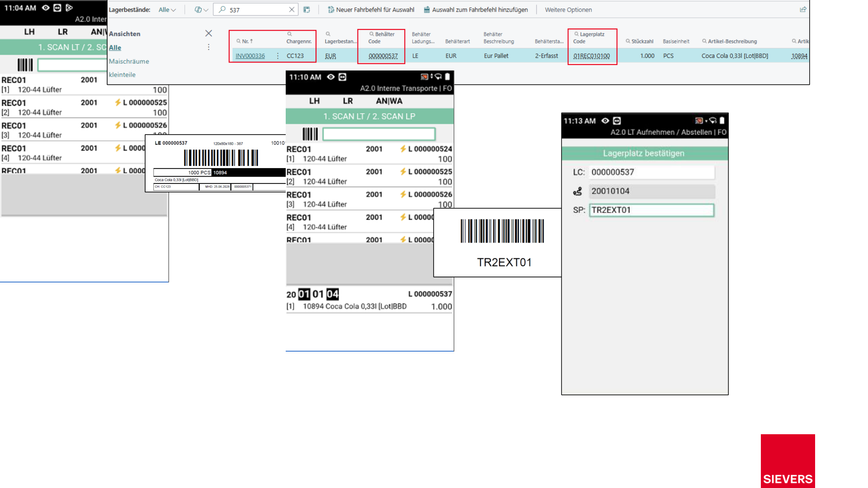The image size is (868, 488).
Task: Select the kleinteile view
Action: click(x=122, y=75)
